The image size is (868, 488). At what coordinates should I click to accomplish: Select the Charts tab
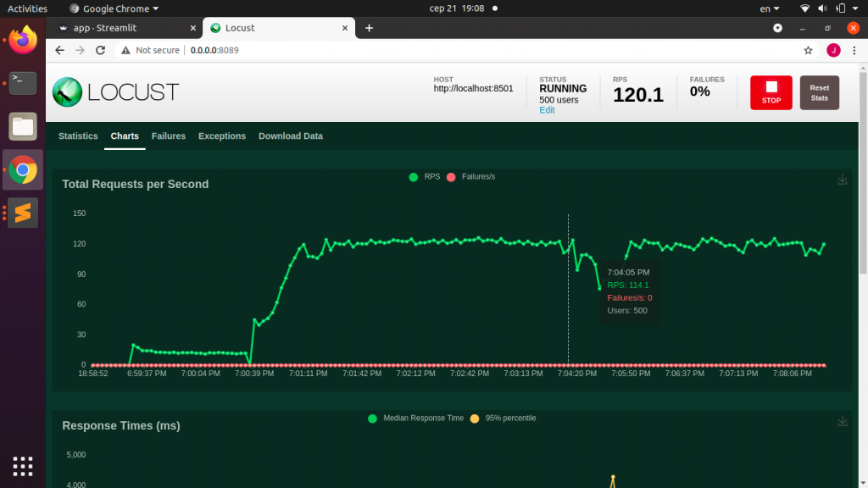click(125, 136)
